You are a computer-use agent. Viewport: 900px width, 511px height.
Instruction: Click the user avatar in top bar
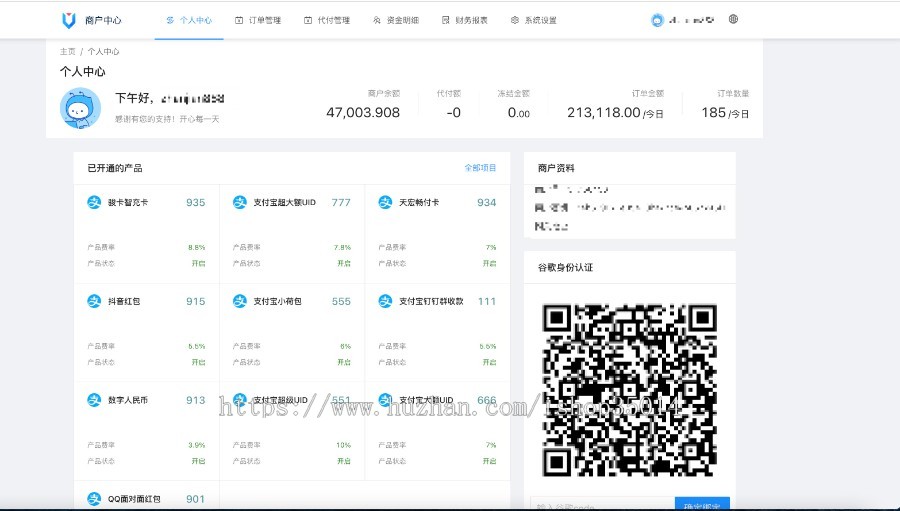click(657, 20)
